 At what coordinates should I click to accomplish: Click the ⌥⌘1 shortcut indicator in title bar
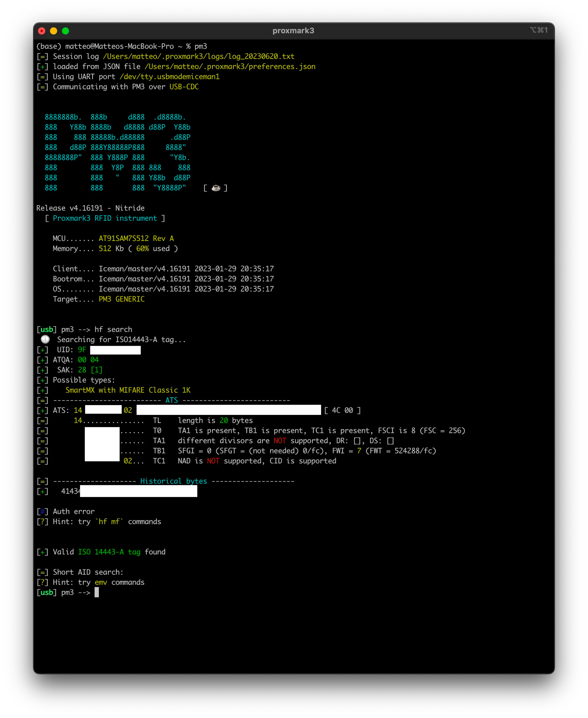[539, 30]
